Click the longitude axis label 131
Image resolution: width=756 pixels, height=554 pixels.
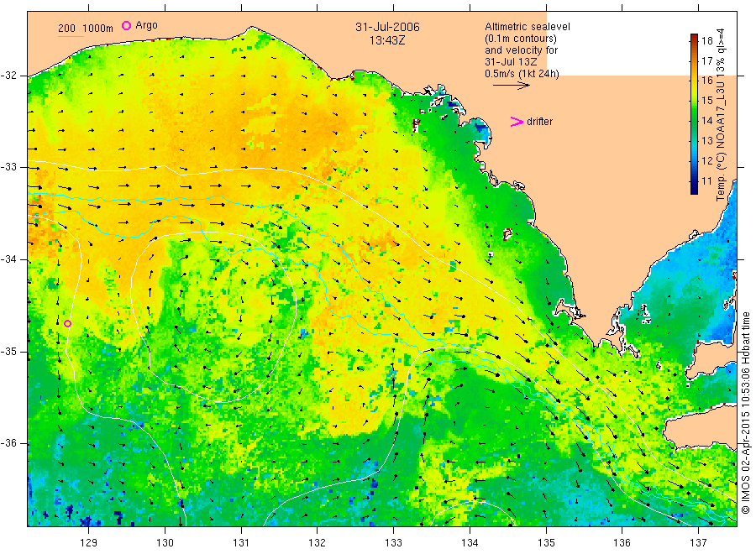click(241, 543)
